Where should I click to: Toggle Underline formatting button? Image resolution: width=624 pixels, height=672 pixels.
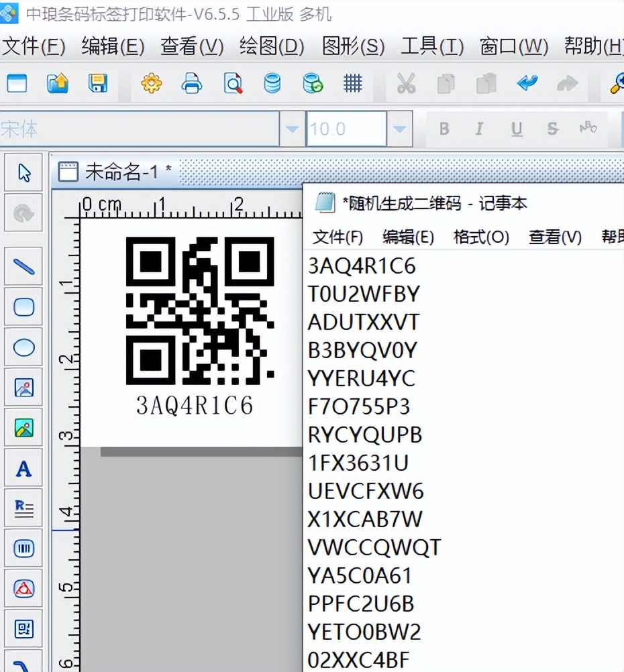click(x=517, y=129)
